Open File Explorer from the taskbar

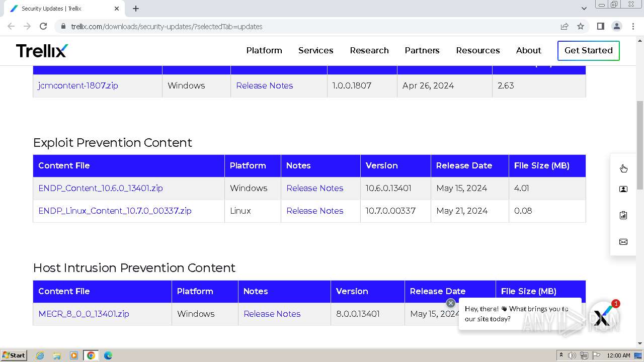coord(57,355)
